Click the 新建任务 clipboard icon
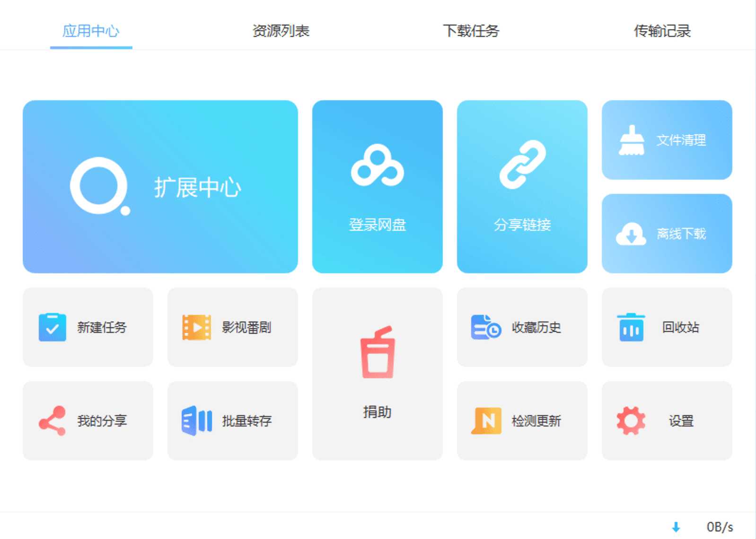756x539 pixels. tap(53, 327)
